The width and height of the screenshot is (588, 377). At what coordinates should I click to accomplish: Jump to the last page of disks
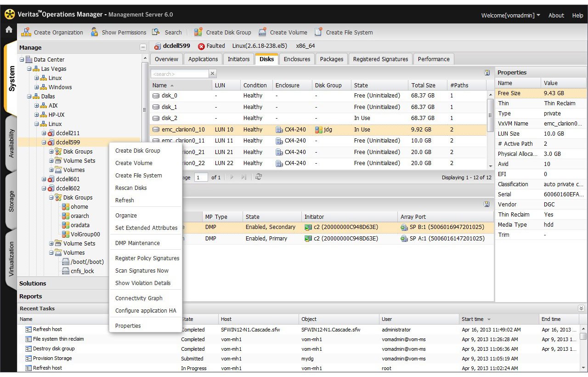[x=243, y=177]
